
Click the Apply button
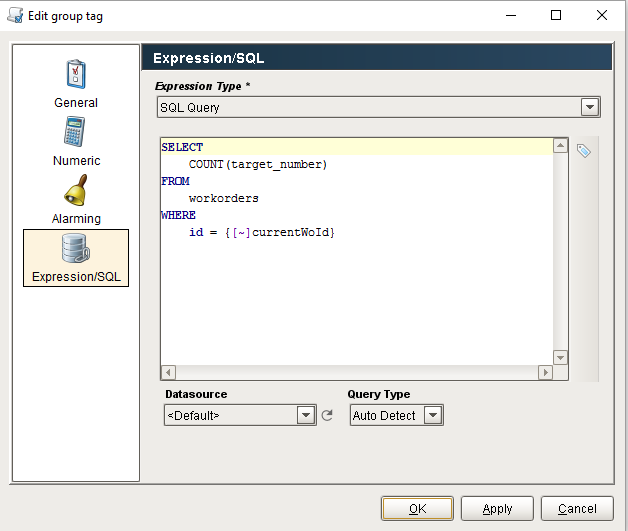tap(497, 509)
